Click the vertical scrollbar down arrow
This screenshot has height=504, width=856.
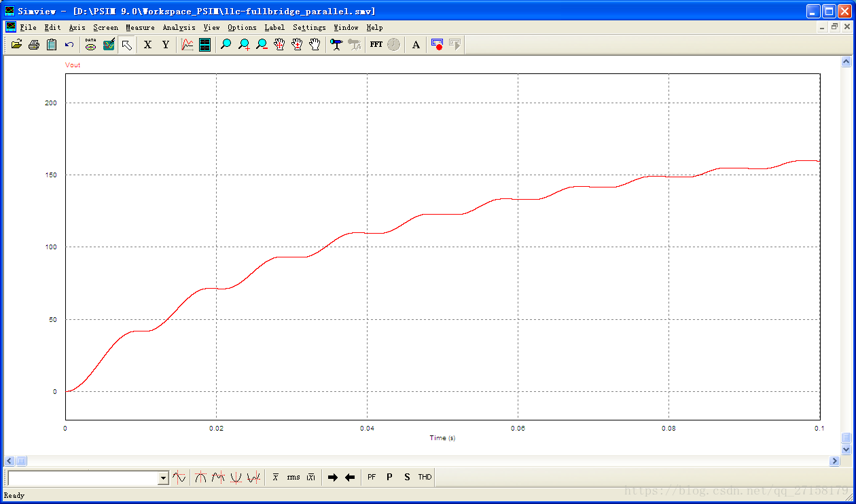click(x=846, y=450)
